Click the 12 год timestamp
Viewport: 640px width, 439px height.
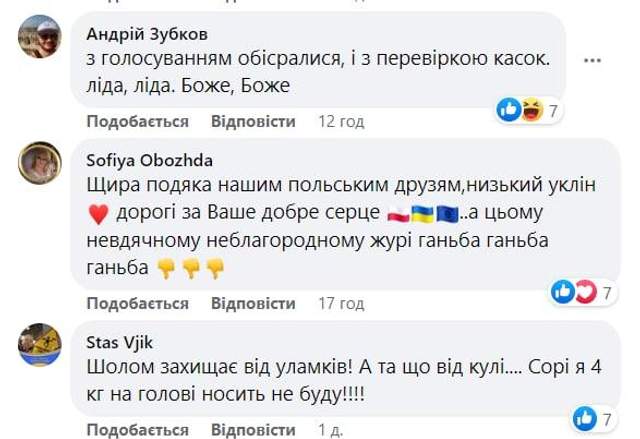(x=340, y=121)
